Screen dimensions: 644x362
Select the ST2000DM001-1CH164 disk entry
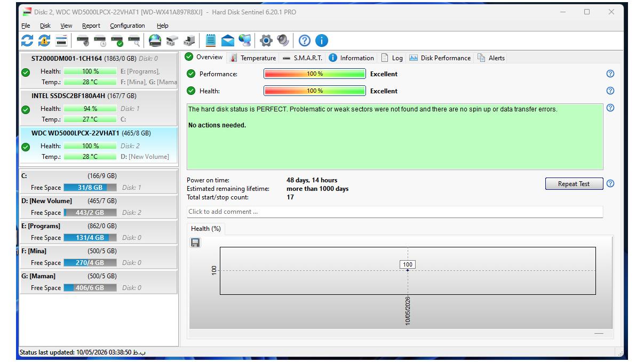99,71
